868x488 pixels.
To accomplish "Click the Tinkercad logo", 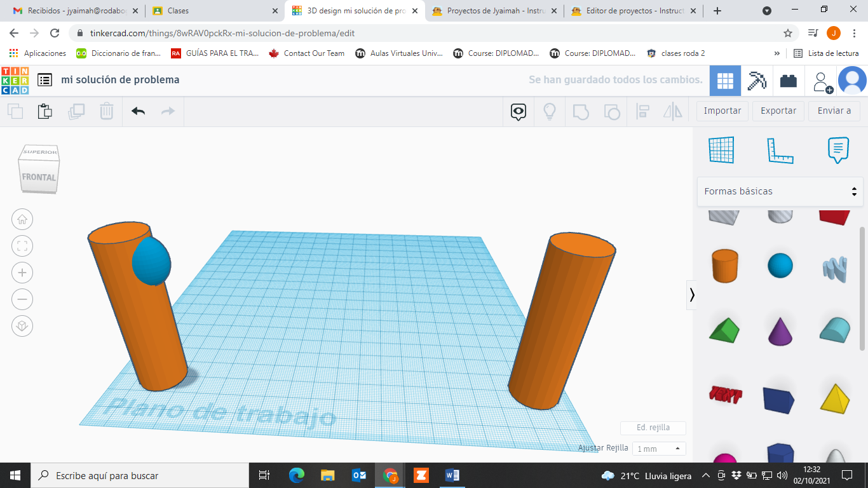I will click(x=15, y=80).
